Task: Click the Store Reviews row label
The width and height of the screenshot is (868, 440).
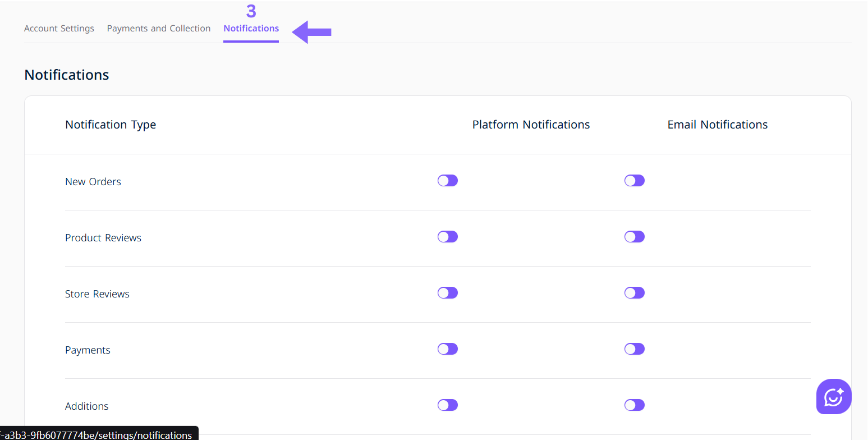Action: tap(97, 294)
